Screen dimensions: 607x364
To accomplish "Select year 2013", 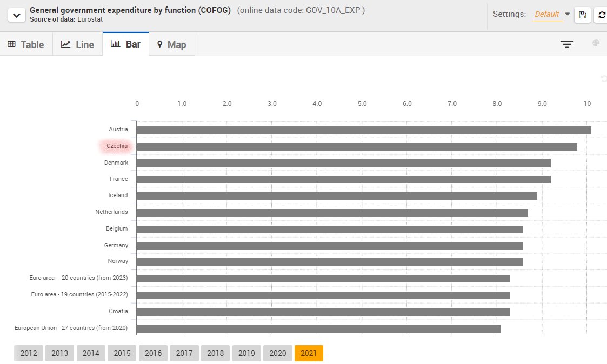I will [59, 353].
